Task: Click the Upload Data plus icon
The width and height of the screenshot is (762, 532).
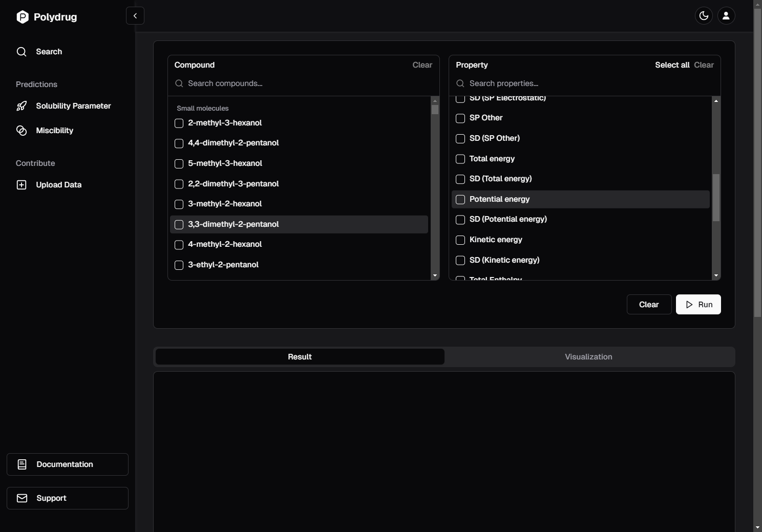Action: click(22, 185)
